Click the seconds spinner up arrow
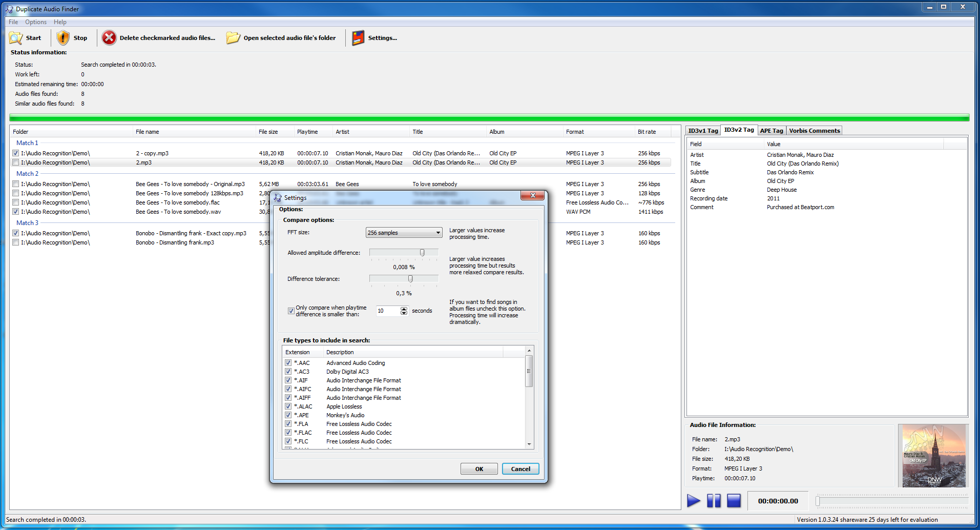Image resolution: width=980 pixels, height=530 pixels. click(x=404, y=309)
